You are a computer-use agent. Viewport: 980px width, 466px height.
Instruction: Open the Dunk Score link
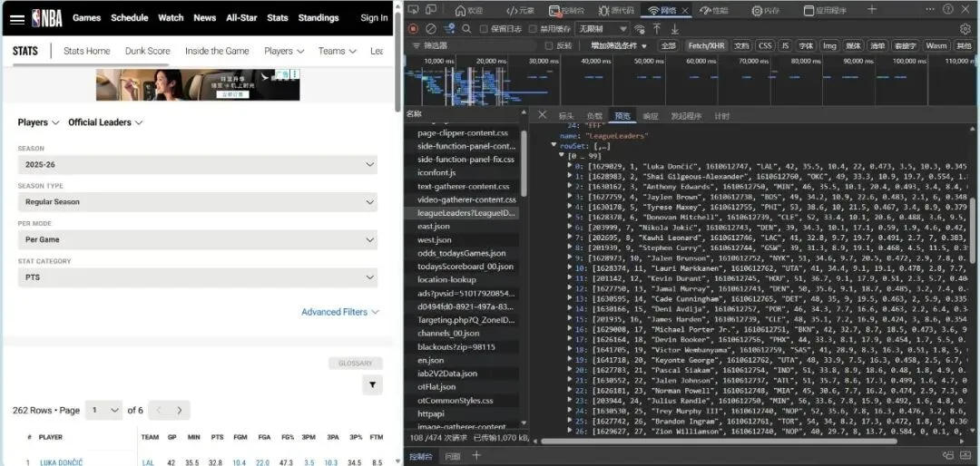[148, 51]
